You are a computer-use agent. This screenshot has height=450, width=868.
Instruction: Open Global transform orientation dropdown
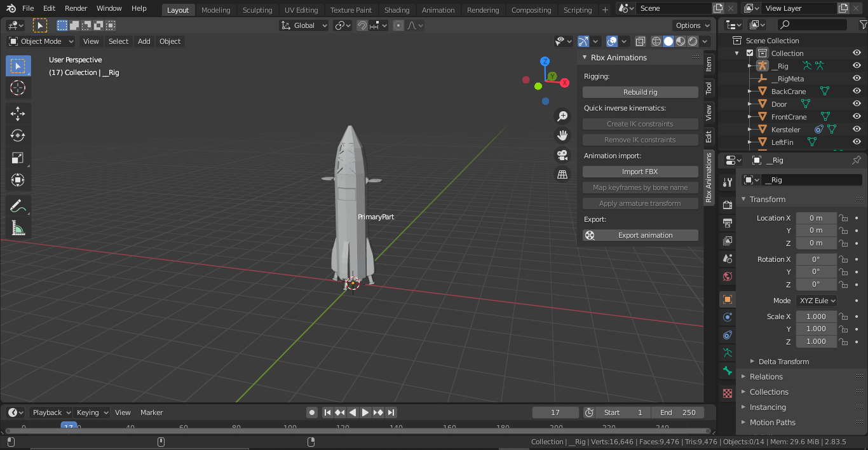304,25
